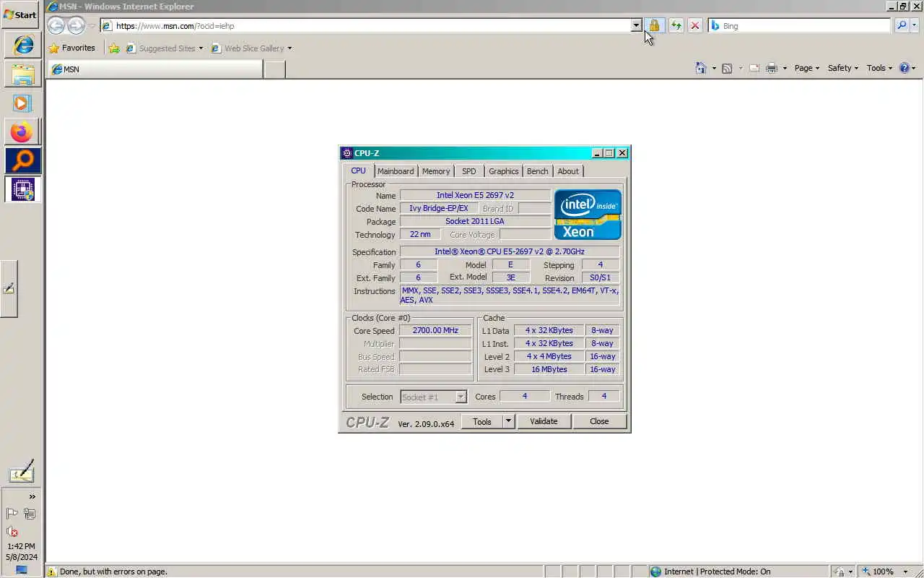Click the Core Speed 2700.00 MHz value
The height and width of the screenshot is (578, 924).
[x=435, y=330]
